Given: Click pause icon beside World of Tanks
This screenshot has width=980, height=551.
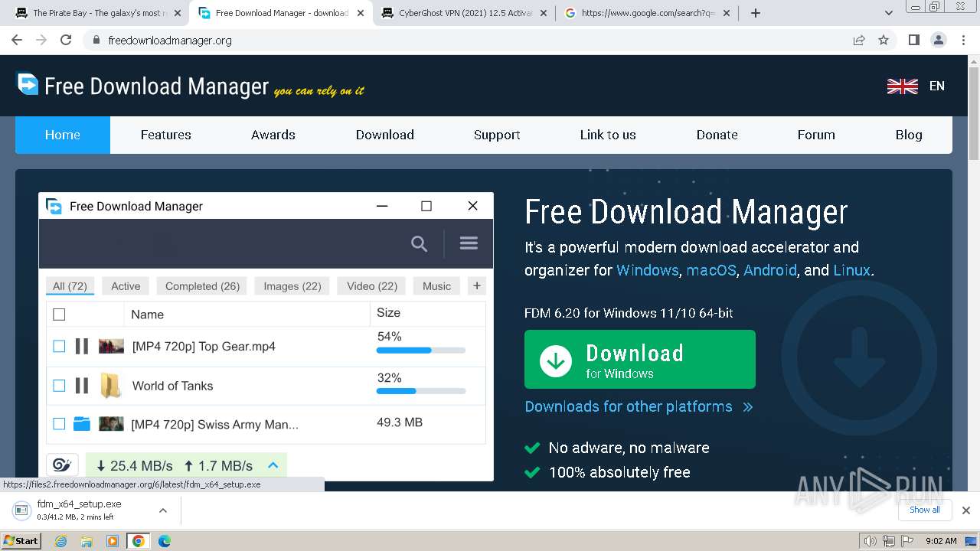Looking at the screenshot, I should click(x=82, y=386).
